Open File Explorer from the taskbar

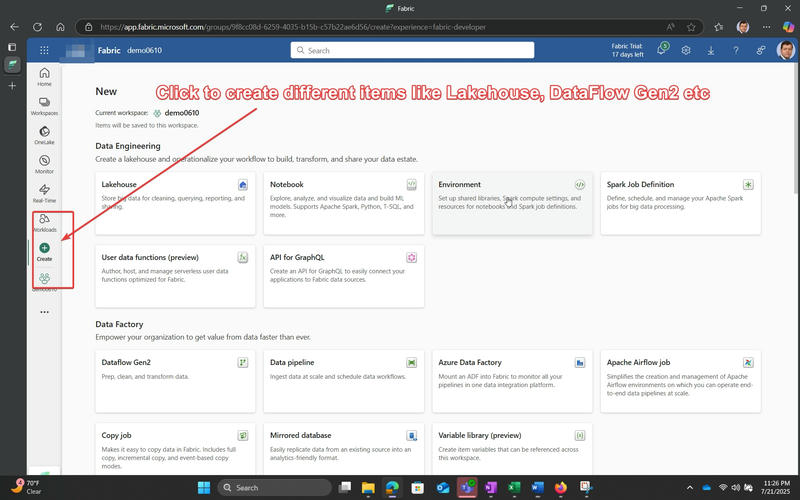[x=368, y=488]
